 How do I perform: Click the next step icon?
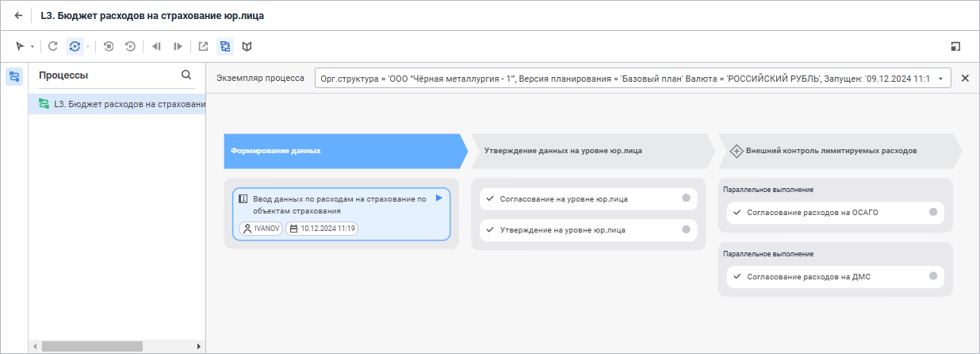click(178, 47)
